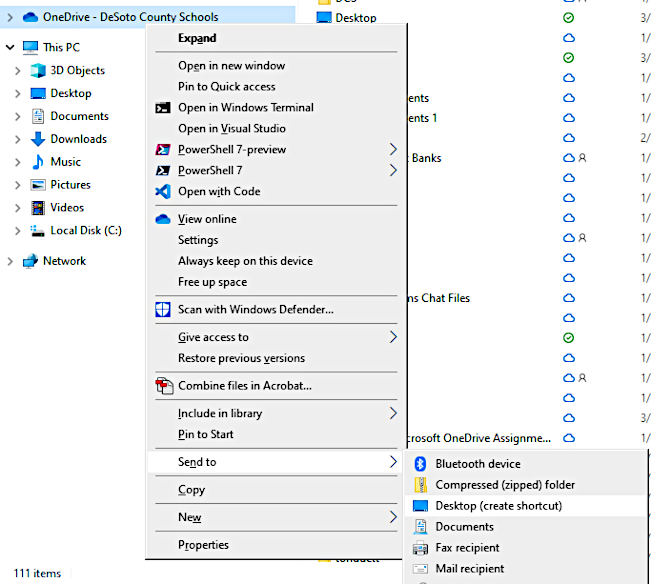Select the Pictures tree item label
The height and width of the screenshot is (584, 651).
[x=71, y=185]
